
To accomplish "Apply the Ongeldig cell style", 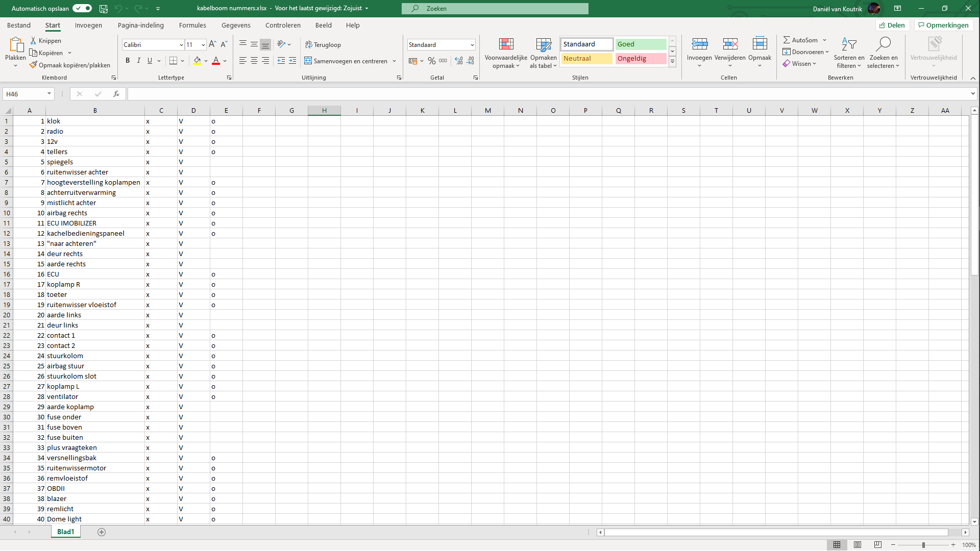I will pos(641,58).
